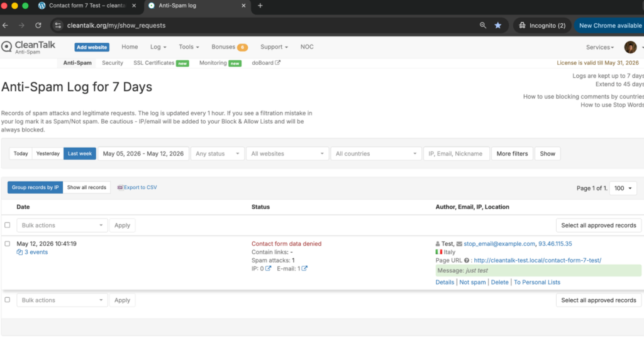The height and width of the screenshot is (362, 644).
Task: Click the author person icon before Test
Action: point(438,244)
